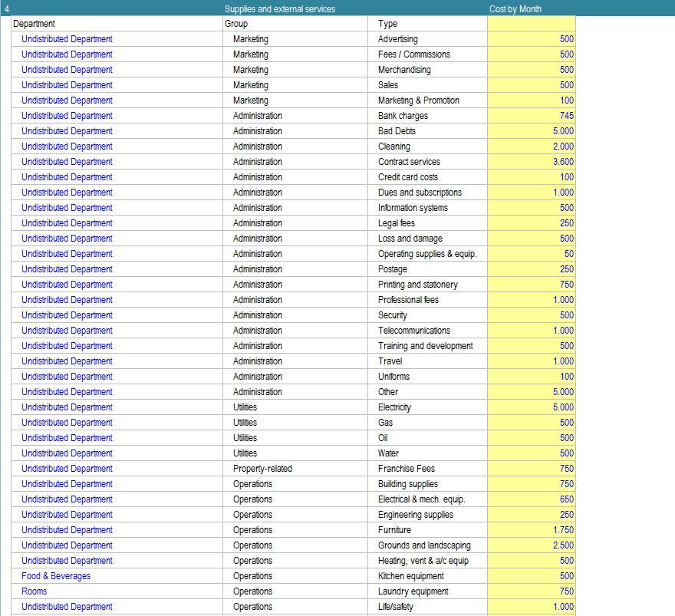Click Grounds and landscaping cell
The height and width of the screenshot is (616, 675).
(427, 545)
